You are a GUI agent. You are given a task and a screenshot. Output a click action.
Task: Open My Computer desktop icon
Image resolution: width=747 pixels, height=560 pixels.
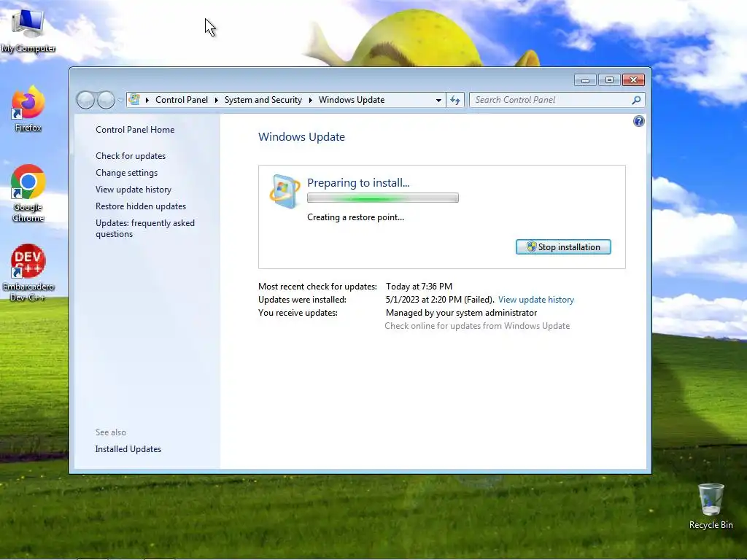tap(28, 31)
